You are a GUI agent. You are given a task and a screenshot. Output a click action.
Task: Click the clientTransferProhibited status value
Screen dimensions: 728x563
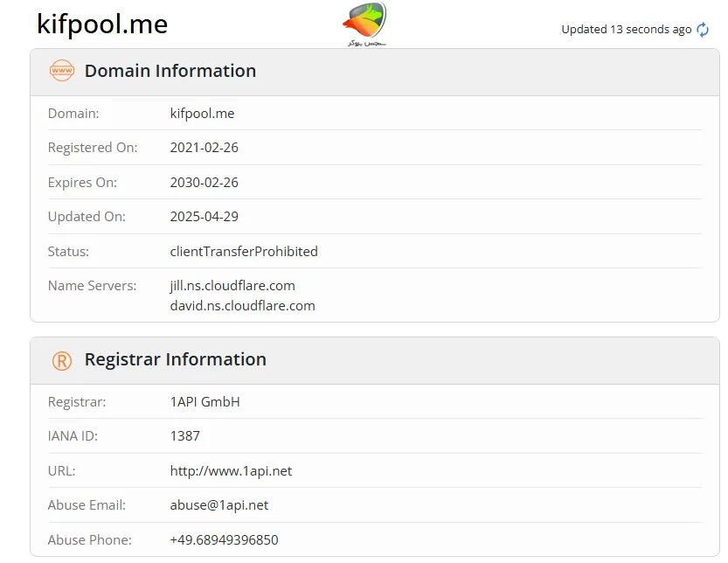244,252
